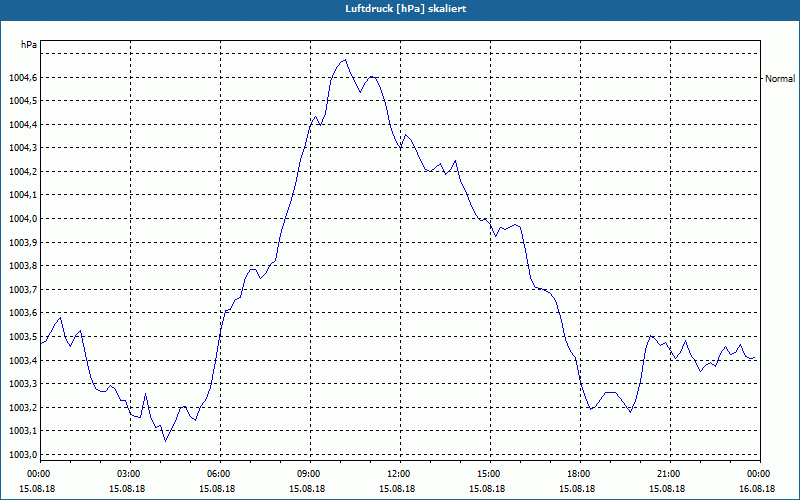The width and height of the screenshot is (800, 500).
Task: Click the 16.08.18 date label
Action: [757, 489]
